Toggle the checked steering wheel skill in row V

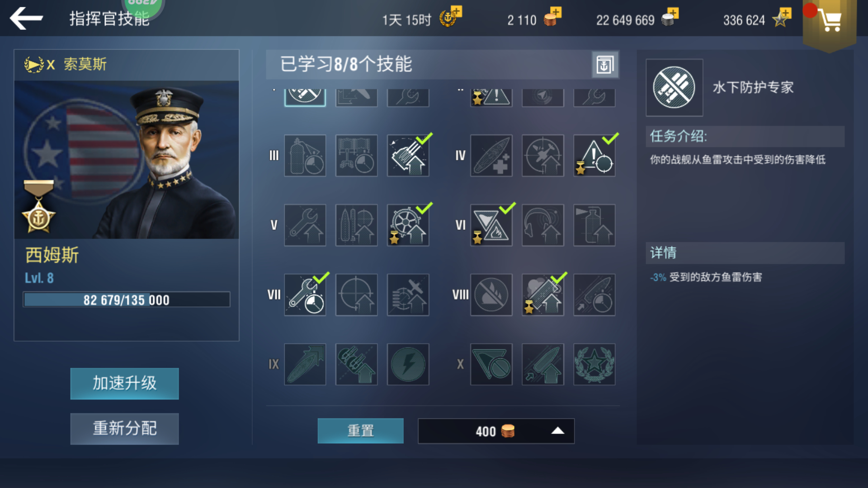[x=408, y=225]
